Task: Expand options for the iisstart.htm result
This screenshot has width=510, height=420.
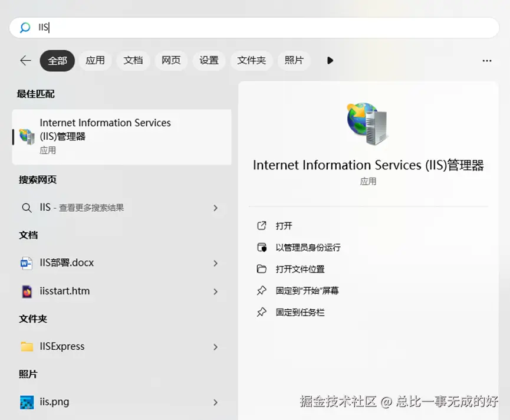Action: [216, 291]
